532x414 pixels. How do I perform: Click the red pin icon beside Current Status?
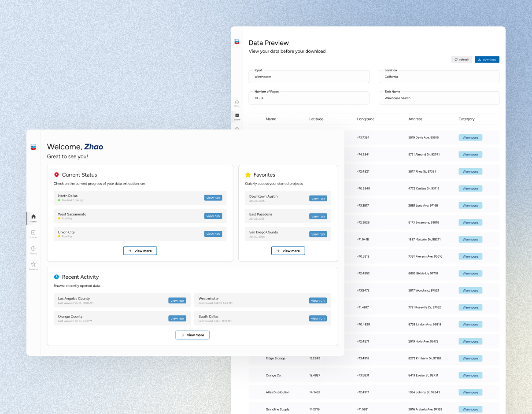pos(56,175)
